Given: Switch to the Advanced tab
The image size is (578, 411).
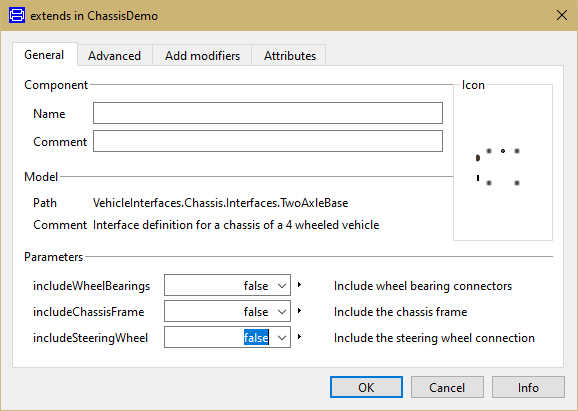Looking at the screenshot, I should click(115, 56).
